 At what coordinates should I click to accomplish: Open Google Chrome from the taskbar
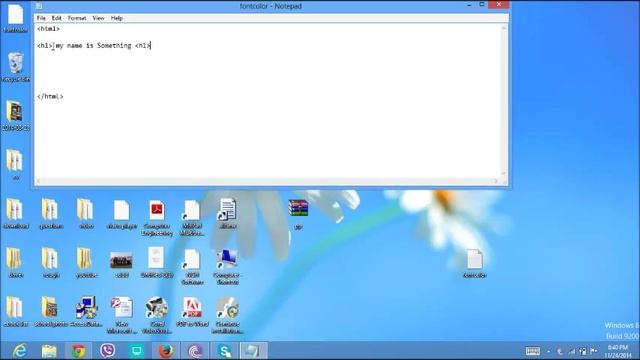78,351
